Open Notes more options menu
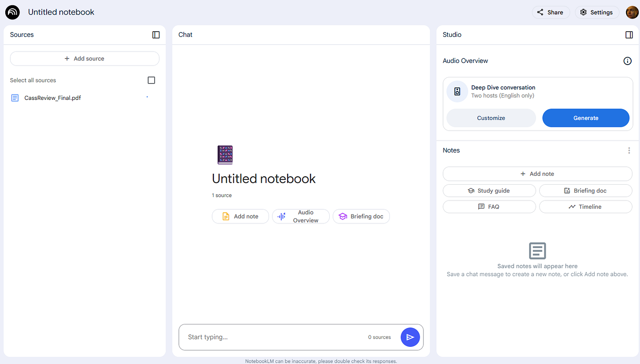The width and height of the screenshot is (640, 364). click(629, 150)
